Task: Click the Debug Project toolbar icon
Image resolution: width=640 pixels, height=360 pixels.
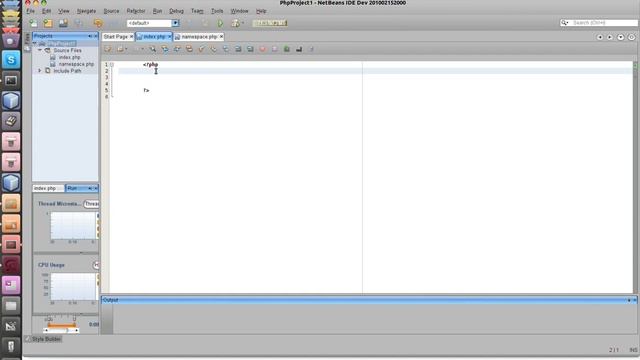Action: (x=236, y=23)
